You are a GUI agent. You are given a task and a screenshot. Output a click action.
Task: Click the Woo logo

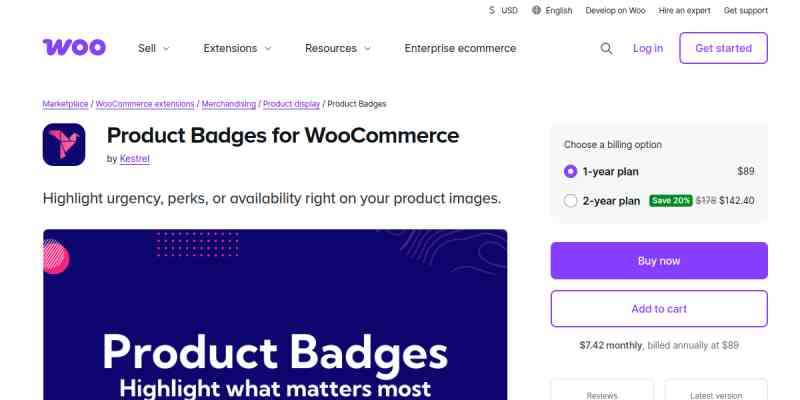coord(68,48)
